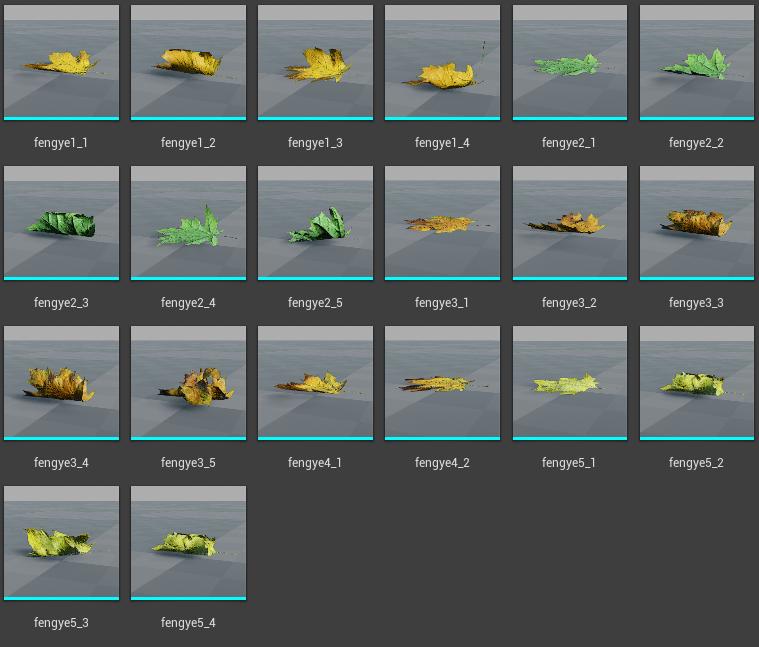The height and width of the screenshot is (647, 759).
Task: Select the fengye5_1 yellow-green leaf thumbnail
Action: 570,383
